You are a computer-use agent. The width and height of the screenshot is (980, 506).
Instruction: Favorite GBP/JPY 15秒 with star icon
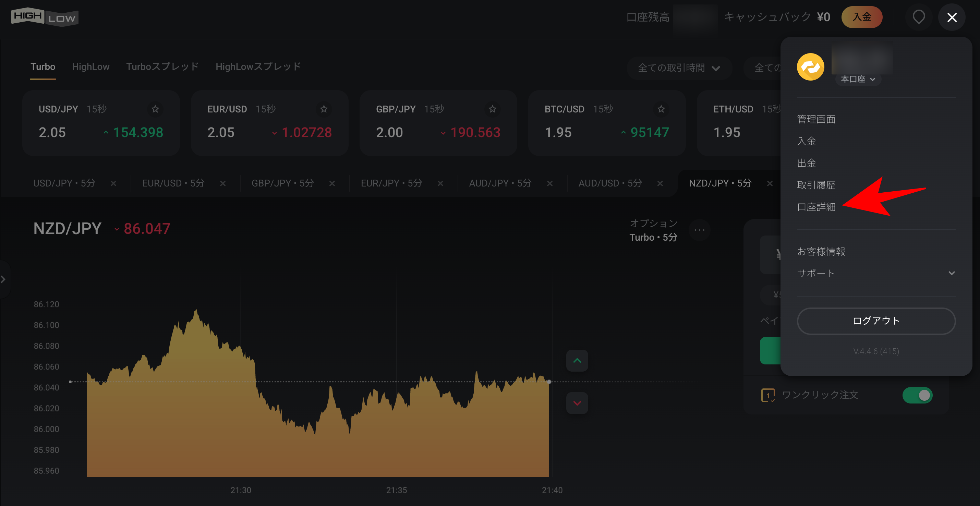pyautogui.click(x=492, y=109)
